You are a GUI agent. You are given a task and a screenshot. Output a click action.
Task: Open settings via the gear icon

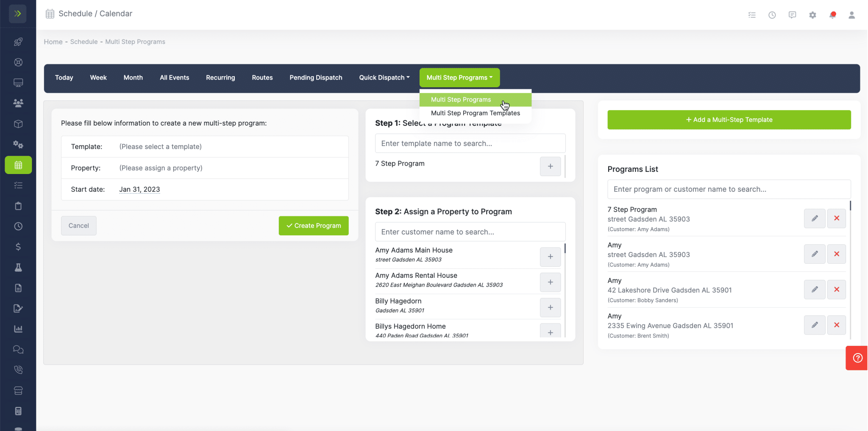click(x=812, y=15)
